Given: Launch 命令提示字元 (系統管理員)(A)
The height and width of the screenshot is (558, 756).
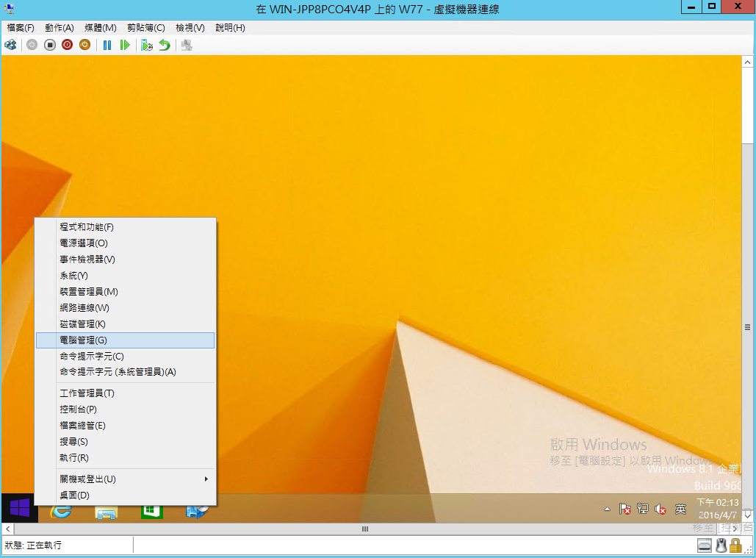Looking at the screenshot, I should point(126,372).
